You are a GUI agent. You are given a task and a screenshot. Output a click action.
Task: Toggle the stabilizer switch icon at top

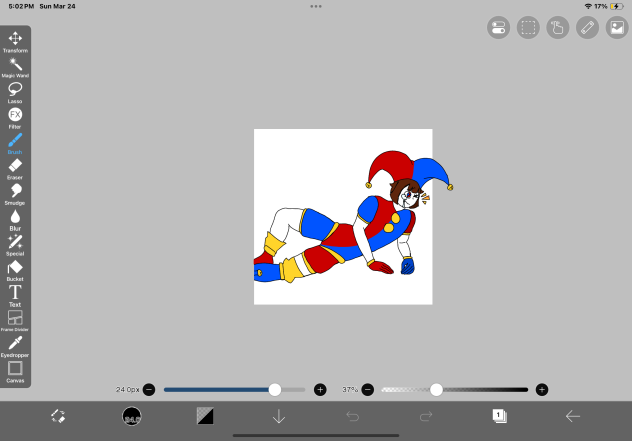(x=499, y=28)
